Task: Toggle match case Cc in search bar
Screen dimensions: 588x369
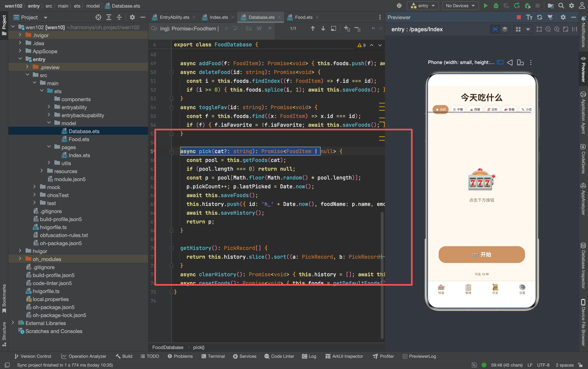Action: coord(249,29)
